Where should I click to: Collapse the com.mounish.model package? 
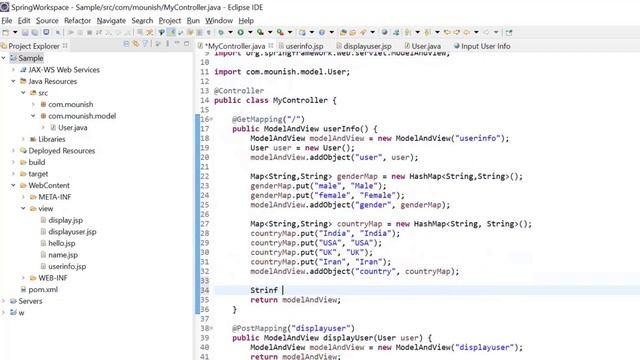(x=33, y=116)
